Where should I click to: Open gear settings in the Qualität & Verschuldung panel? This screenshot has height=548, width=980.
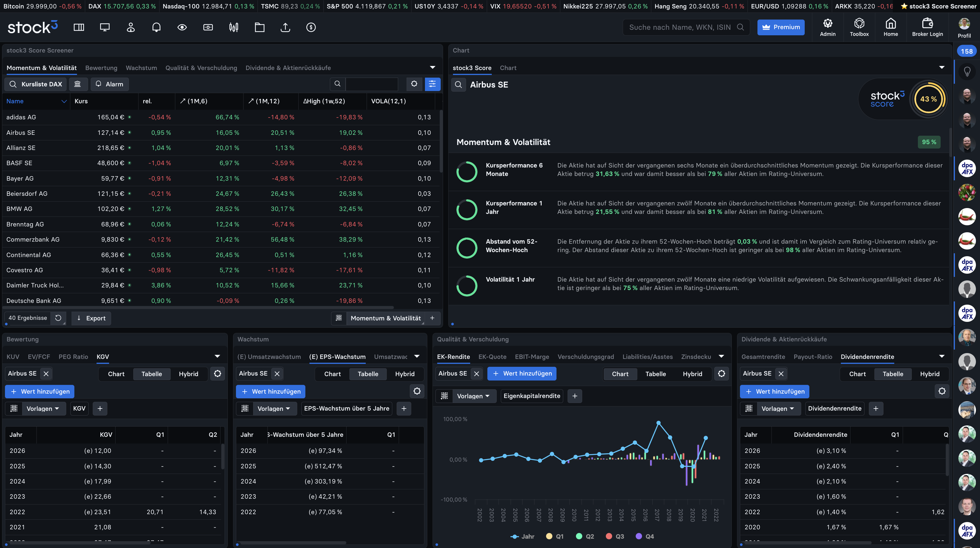[721, 374]
